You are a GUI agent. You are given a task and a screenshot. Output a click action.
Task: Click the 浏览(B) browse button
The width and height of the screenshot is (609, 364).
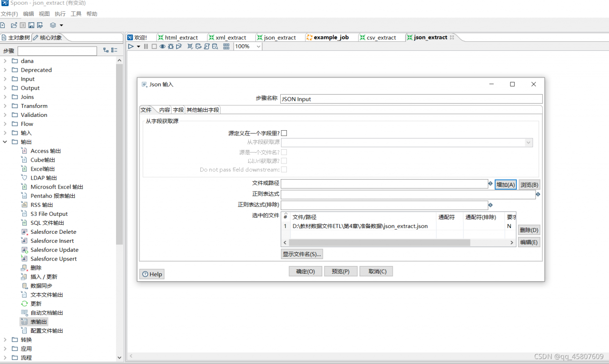pyautogui.click(x=529, y=185)
